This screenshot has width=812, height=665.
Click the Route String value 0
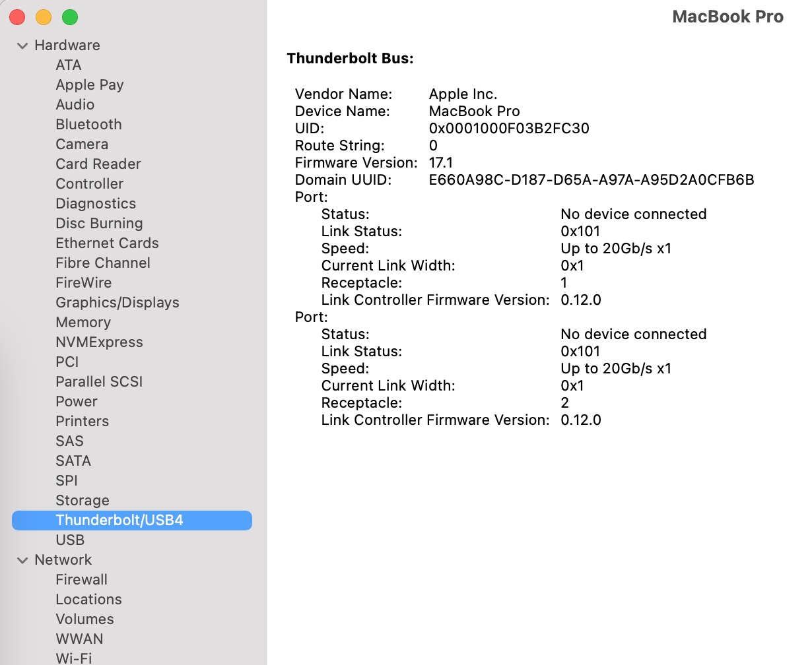click(433, 146)
